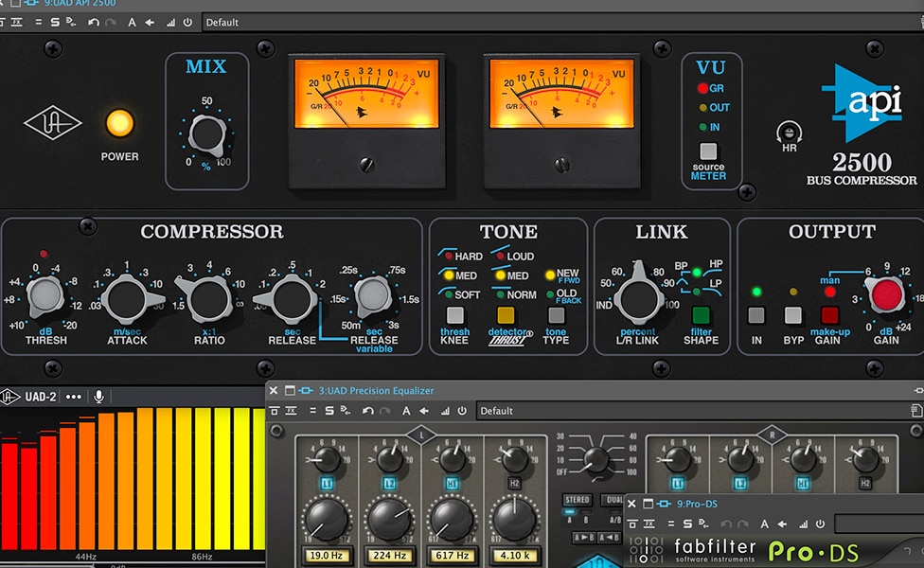The height and width of the screenshot is (568, 924).
Task: Toggle left channel H2 band button in Precision Equalizer
Action: (x=514, y=484)
